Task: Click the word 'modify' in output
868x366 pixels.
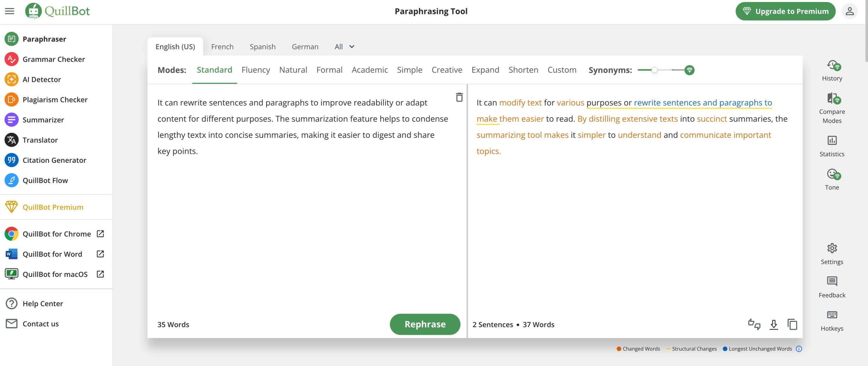Action: pos(512,103)
